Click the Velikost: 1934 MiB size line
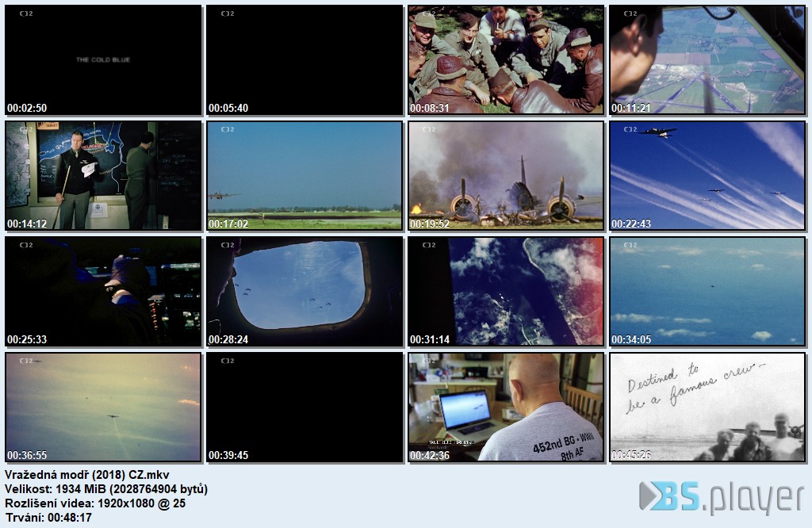This screenshot has width=812, height=528. click(x=106, y=489)
